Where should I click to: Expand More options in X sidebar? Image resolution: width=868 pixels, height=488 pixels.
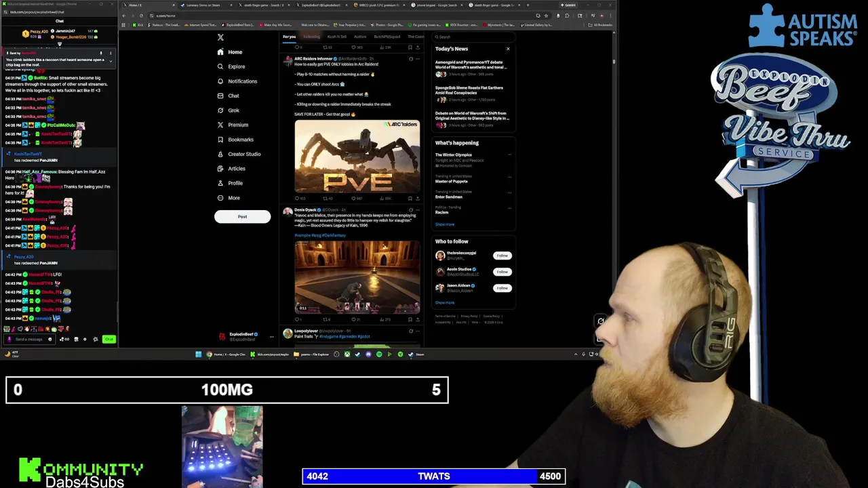point(228,198)
